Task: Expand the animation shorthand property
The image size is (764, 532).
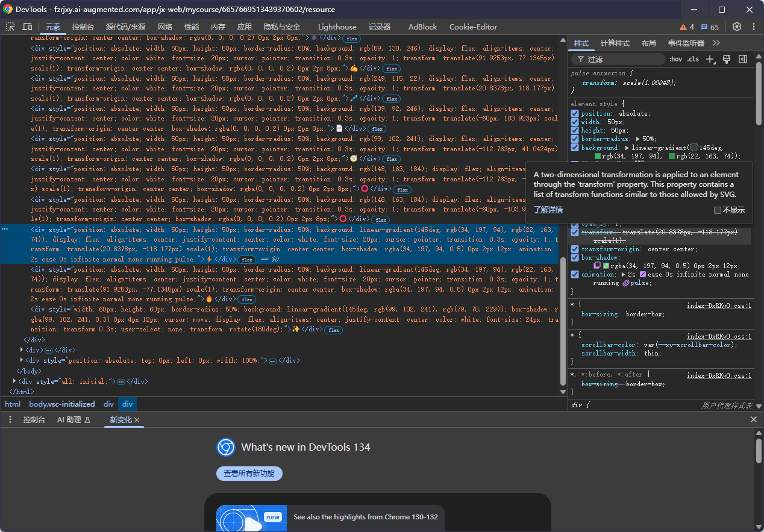Action: [x=623, y=275]
